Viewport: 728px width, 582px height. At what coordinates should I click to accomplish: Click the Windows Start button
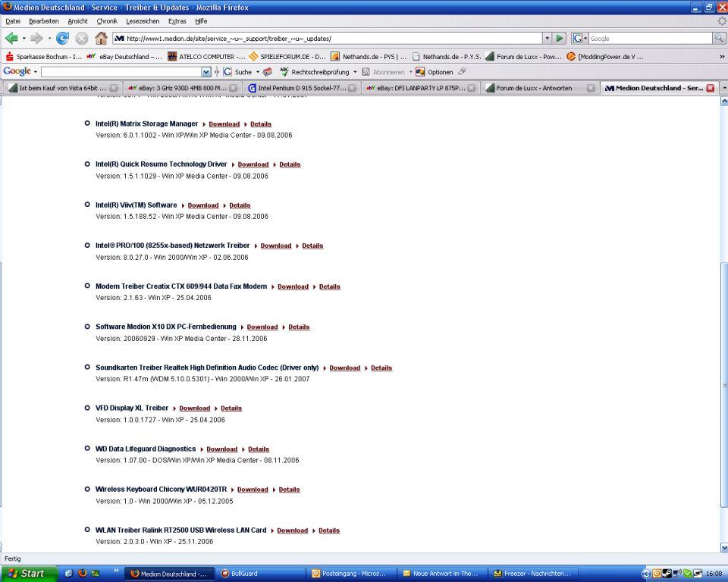29,574
